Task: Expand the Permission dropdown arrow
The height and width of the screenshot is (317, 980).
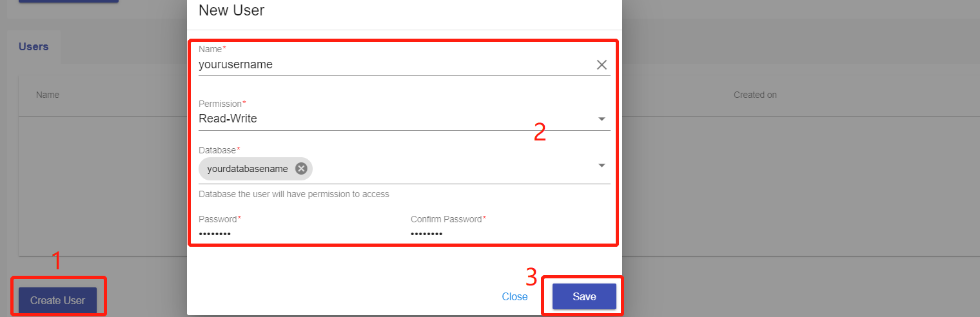Action: tap(602, 119)
